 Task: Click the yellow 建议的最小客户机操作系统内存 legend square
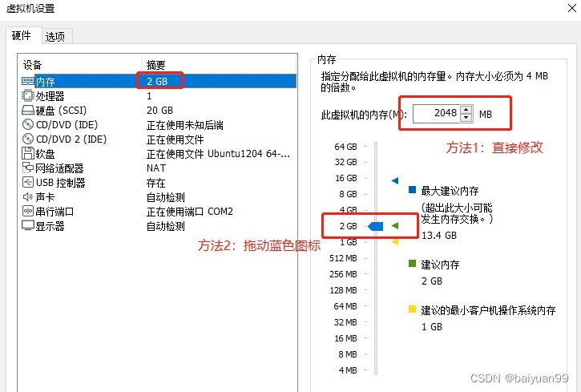pyautogui.click(x=412, y=309)
